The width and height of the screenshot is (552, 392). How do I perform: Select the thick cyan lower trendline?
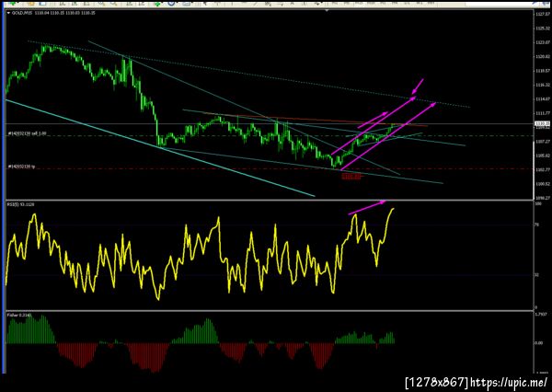click(x=160, y=148)
